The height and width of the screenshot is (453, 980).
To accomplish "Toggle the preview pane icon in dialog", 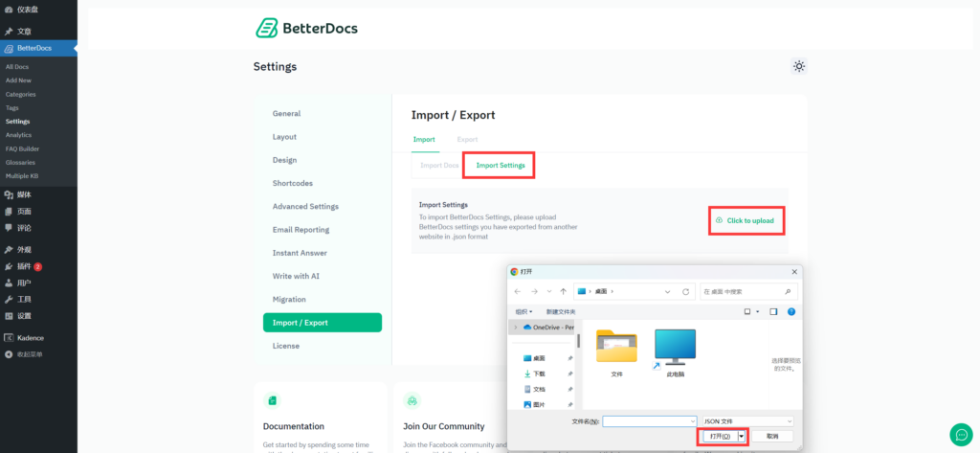I will point(773,311).
